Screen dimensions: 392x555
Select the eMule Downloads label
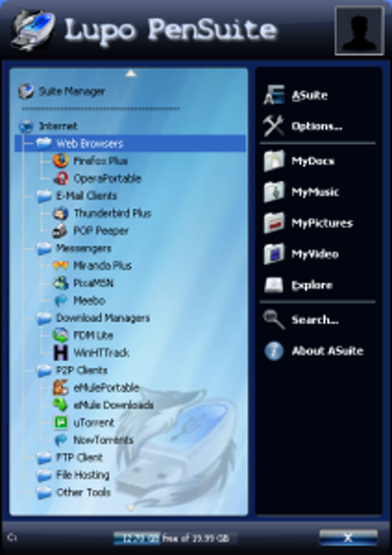point(114,405)
